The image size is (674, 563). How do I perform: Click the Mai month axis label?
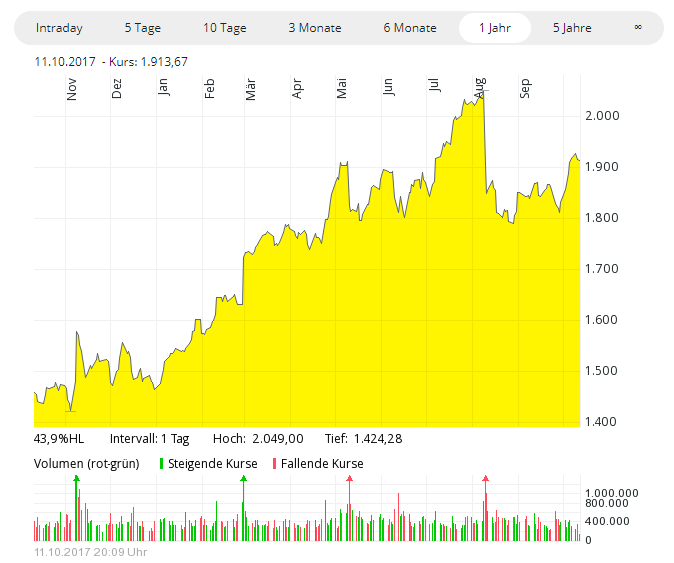coord(342,89)
